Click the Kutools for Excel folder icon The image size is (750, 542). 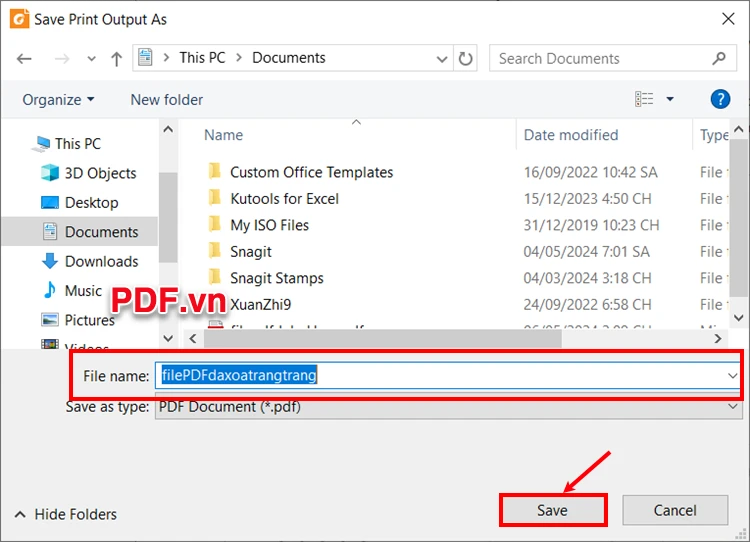(x=215, y=197)
